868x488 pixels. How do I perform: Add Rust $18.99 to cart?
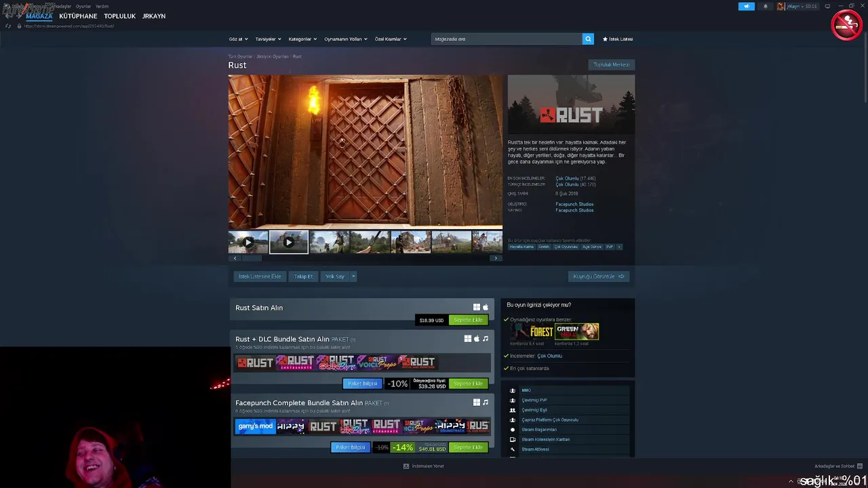pos(469,320)
